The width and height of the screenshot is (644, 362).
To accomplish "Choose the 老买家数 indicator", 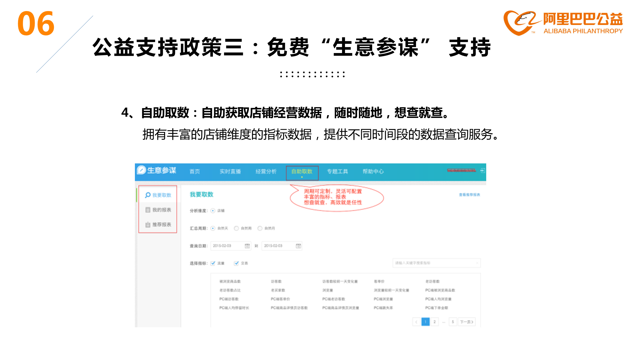I will click(x=278, y=290).
